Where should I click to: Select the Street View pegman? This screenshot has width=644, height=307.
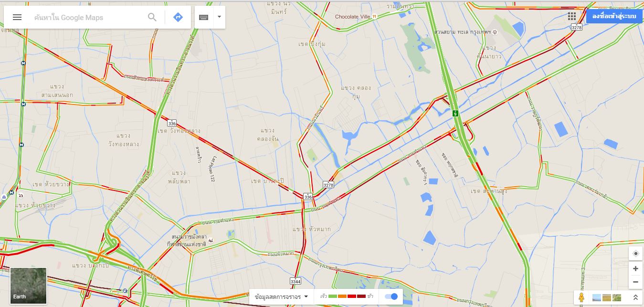[581, 297]
